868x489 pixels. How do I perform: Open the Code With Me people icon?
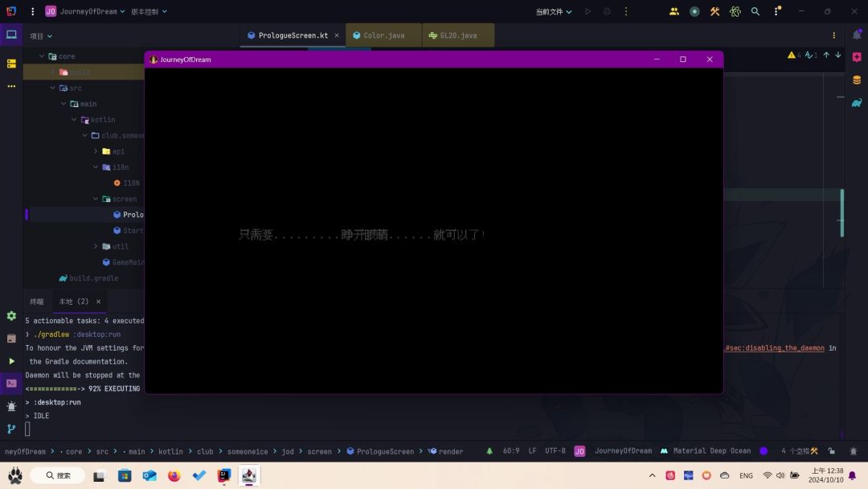[x=674, y=12]
